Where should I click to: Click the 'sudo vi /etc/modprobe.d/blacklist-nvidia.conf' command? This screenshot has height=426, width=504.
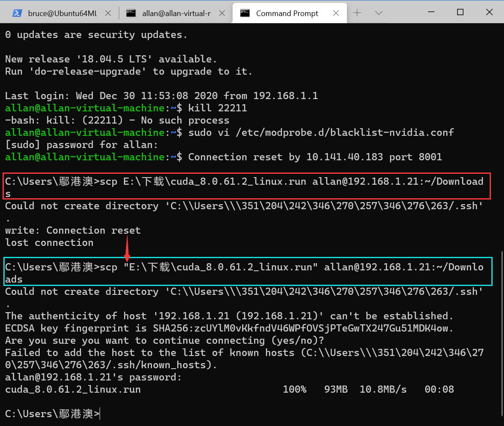click(x=321, y=132)
